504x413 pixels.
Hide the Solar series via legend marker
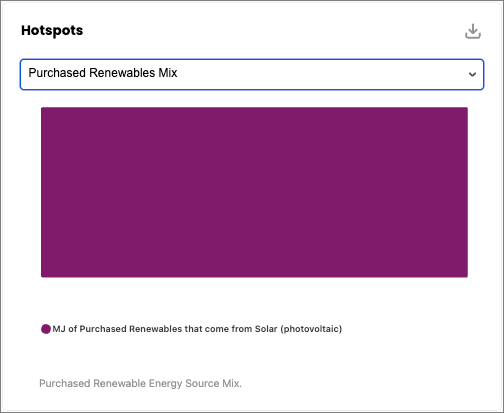click(46, 329)
